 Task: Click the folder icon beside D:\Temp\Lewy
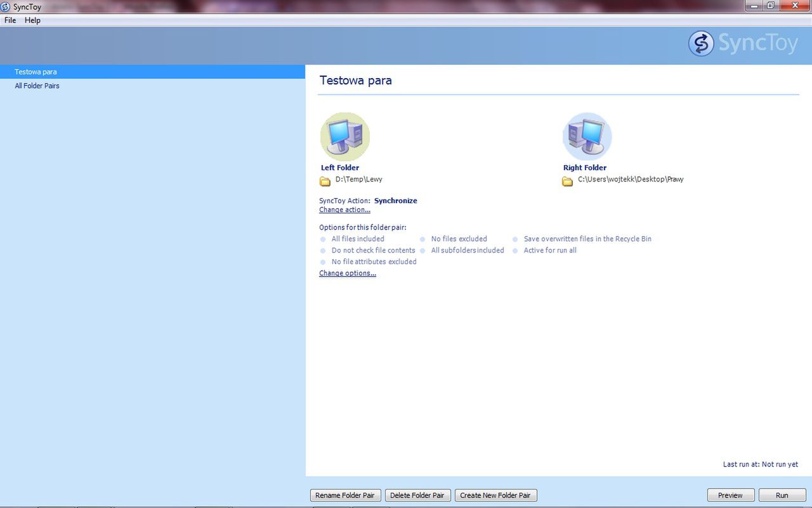325,181
